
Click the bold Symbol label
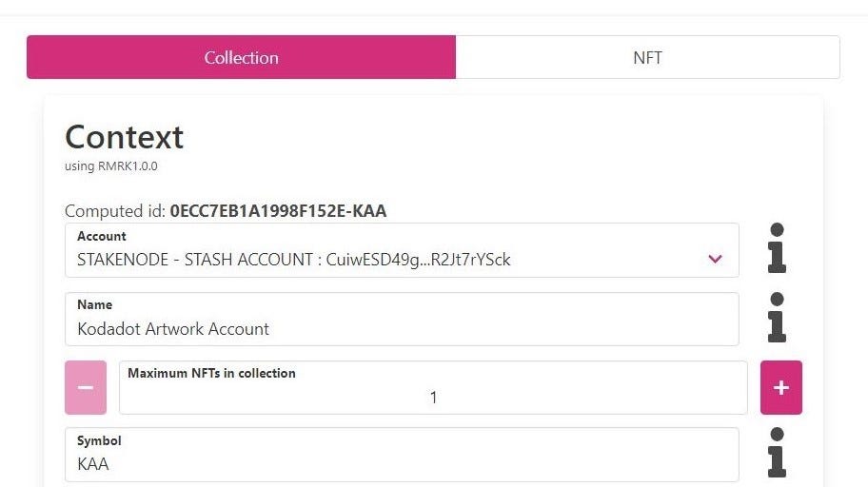point(99,441)
